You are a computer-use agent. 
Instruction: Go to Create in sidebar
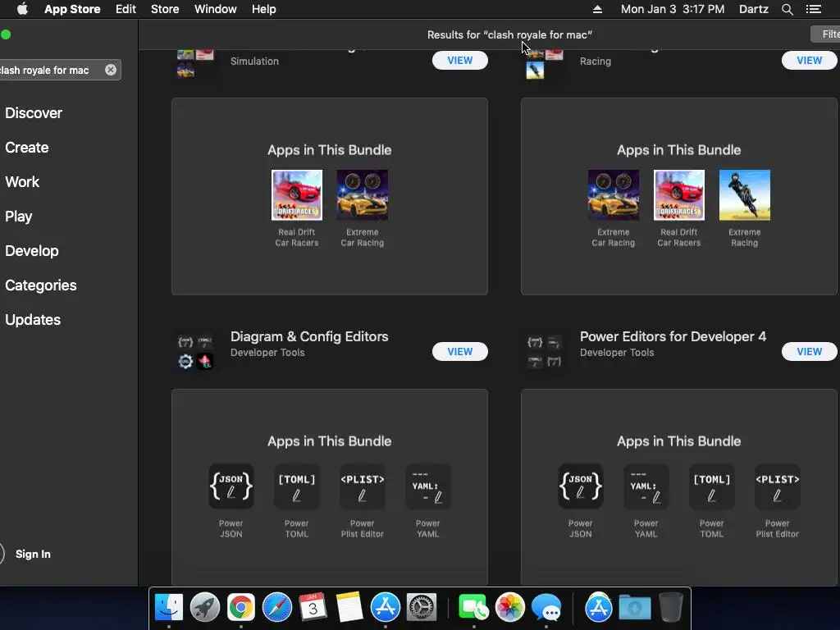click(27, 148)
